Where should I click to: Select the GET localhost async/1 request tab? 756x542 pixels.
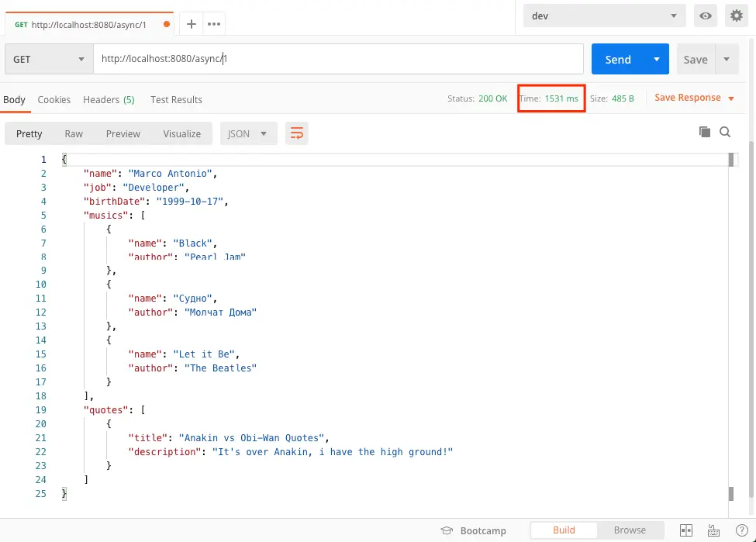(89, 24)
